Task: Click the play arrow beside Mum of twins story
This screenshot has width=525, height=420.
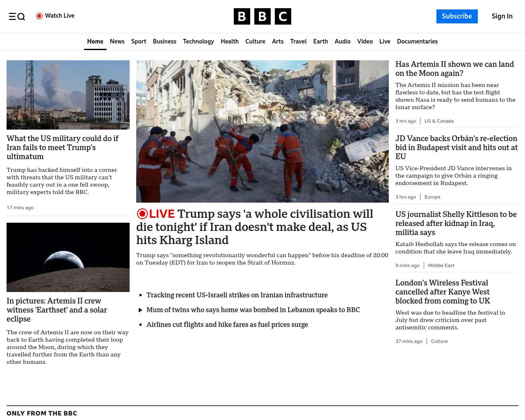Action: tap(140, 310)
